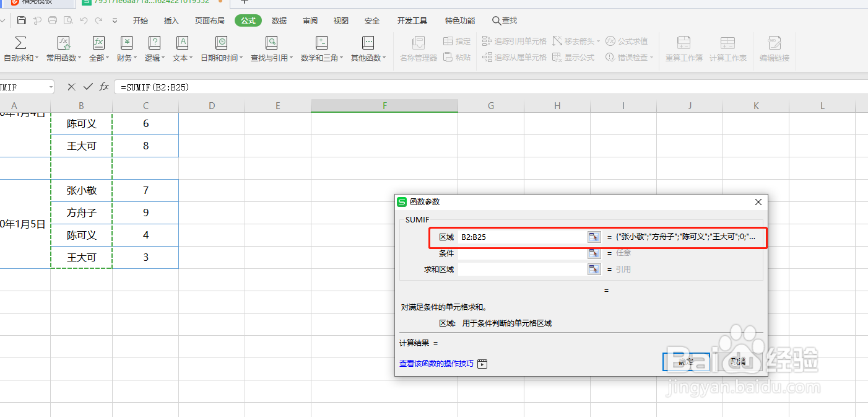Image resolution: width=868 pixels, height=417 pixels.
Task: Switch to the 审阅 ribbon tab
Action: (310, 20)
